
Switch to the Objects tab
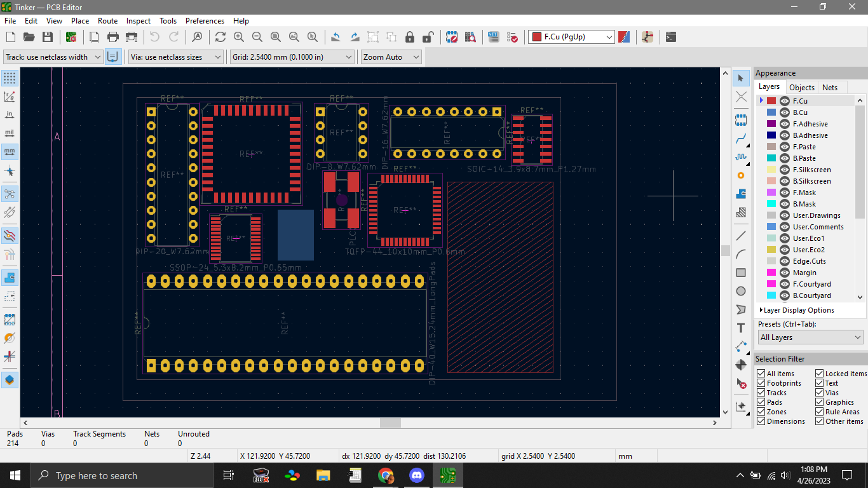click(x=801, y=88)
